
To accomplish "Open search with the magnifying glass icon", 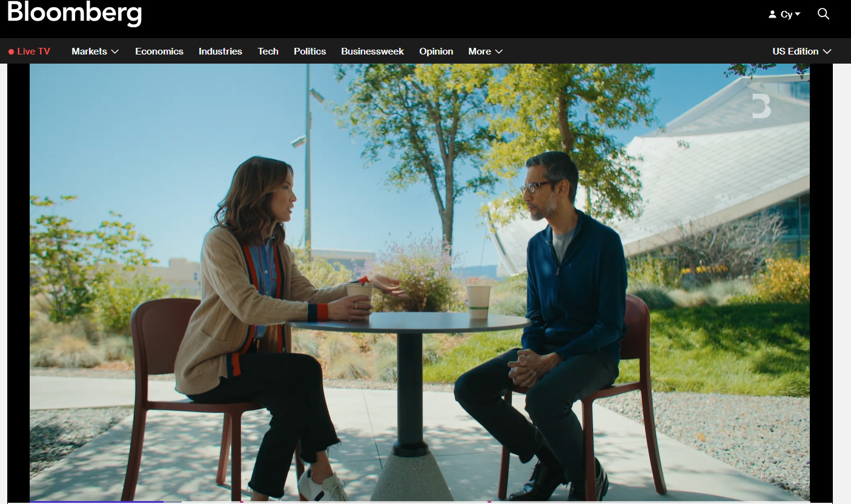I will tap(823, 14).
